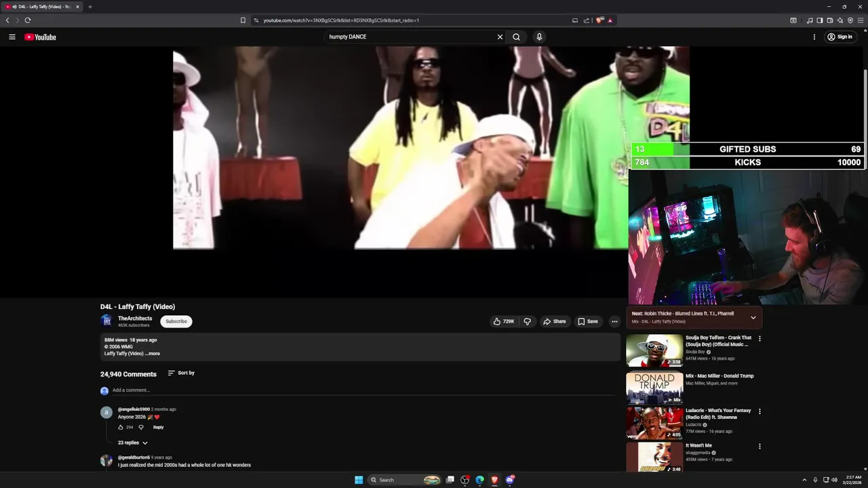
Task: Select the D4L - Laffy Taffy tab
Action: pos(42,7)
